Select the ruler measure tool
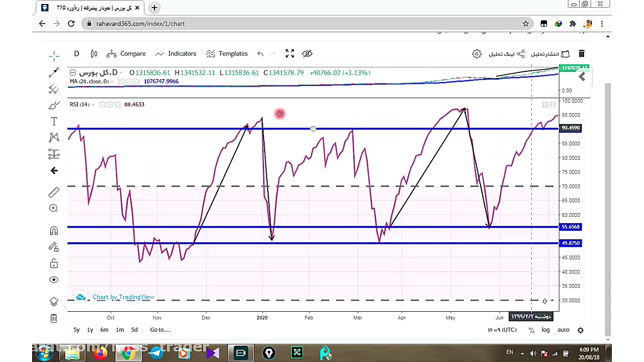The height and width of the screenshot is (362, 644). pos(54,192)
